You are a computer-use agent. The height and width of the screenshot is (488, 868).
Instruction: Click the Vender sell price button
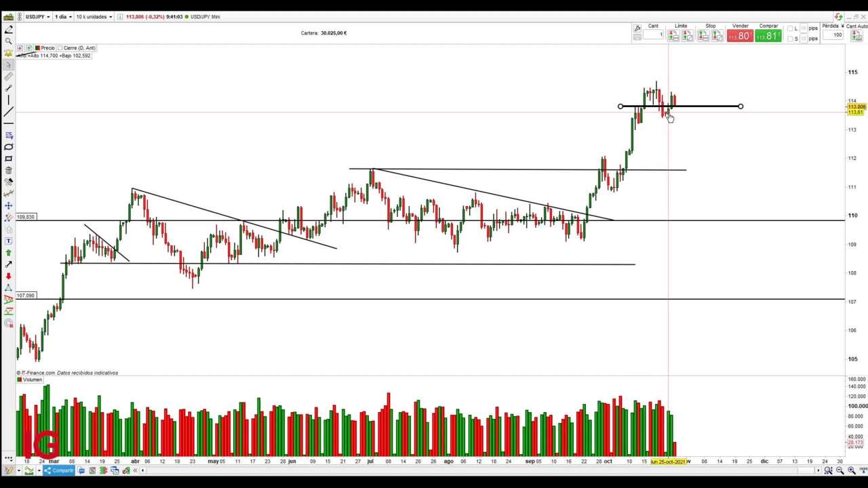click(x=740, y=35)
